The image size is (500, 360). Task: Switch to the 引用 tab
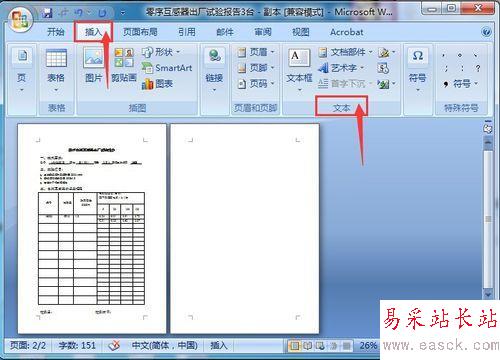coord(187,32)
